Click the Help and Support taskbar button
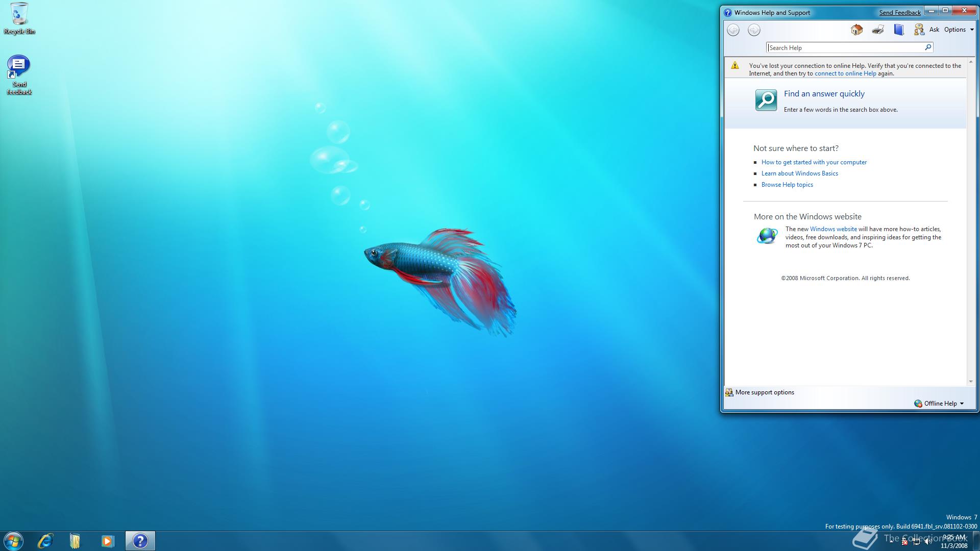980x551 pixels. [140, 541]
